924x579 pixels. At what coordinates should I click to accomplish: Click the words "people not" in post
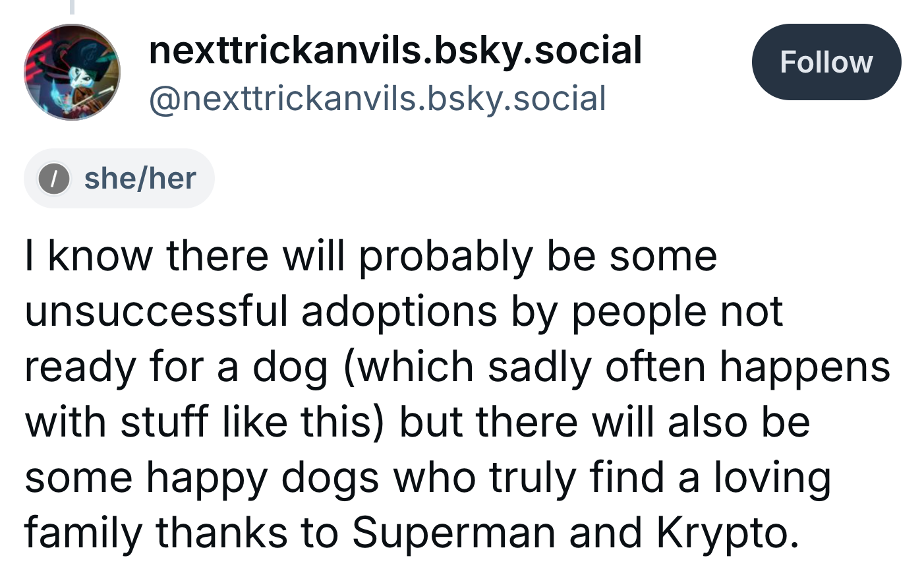tap(677, 313)
